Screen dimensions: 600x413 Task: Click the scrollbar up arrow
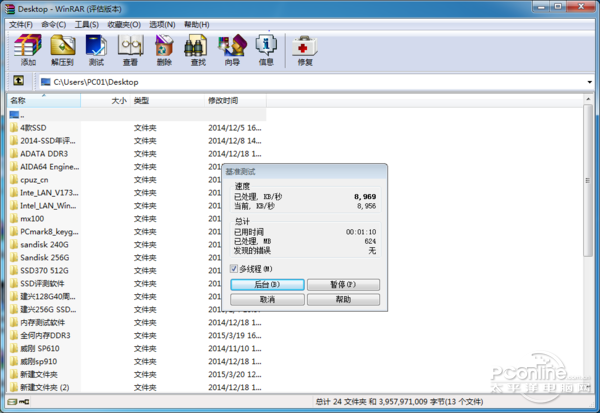coord(588,99)
